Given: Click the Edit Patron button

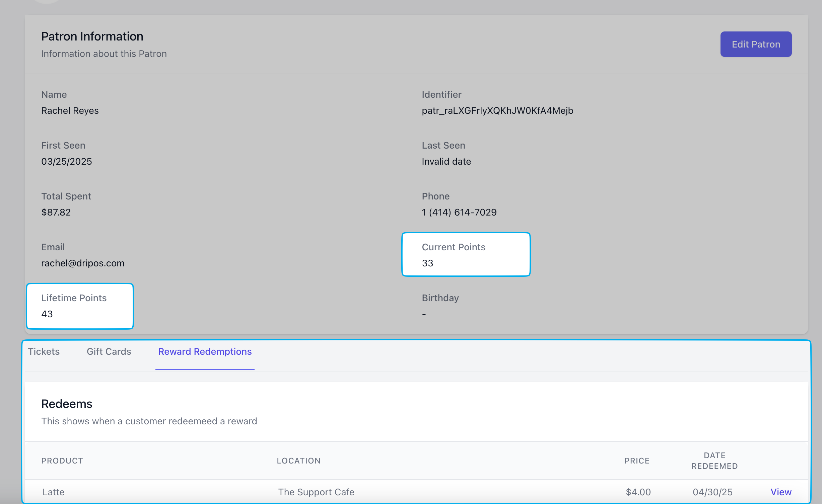Looking at the screenshot, I should click(x=756, y=44).
